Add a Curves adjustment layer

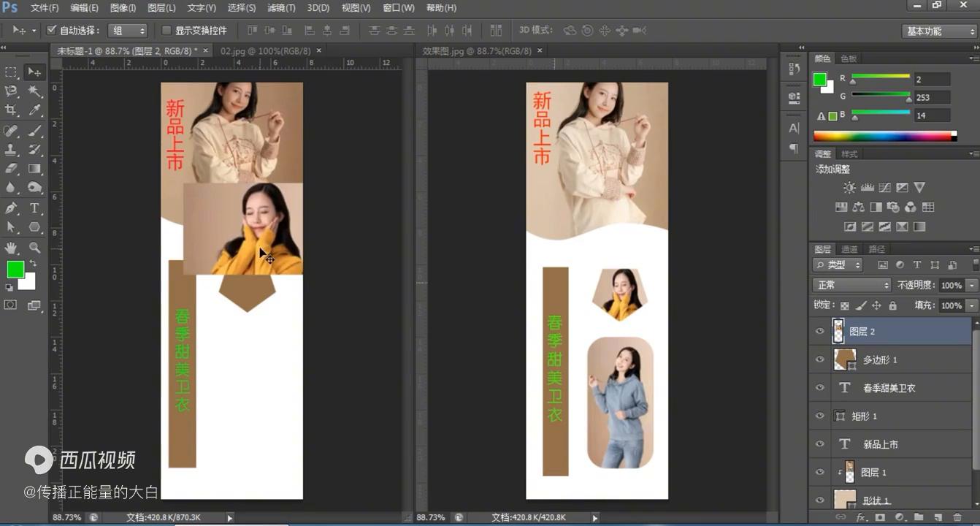(884, 188)
